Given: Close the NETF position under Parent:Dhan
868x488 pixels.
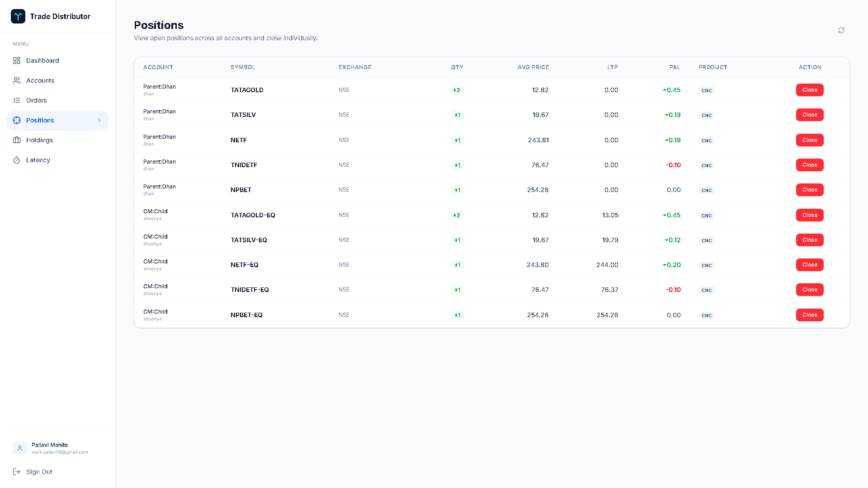Looking at the screenshot, I should [x=810, y=140].
